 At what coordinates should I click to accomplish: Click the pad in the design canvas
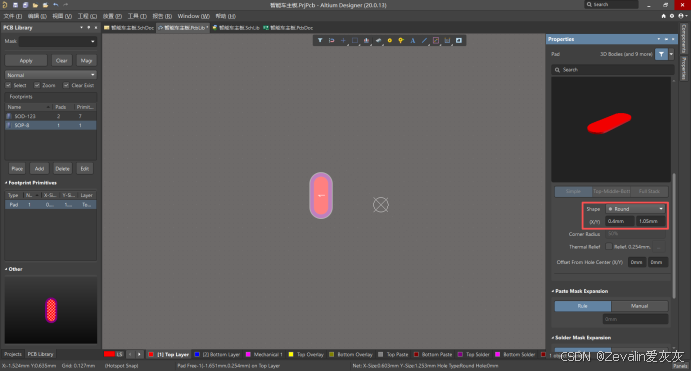pos(321,195)
